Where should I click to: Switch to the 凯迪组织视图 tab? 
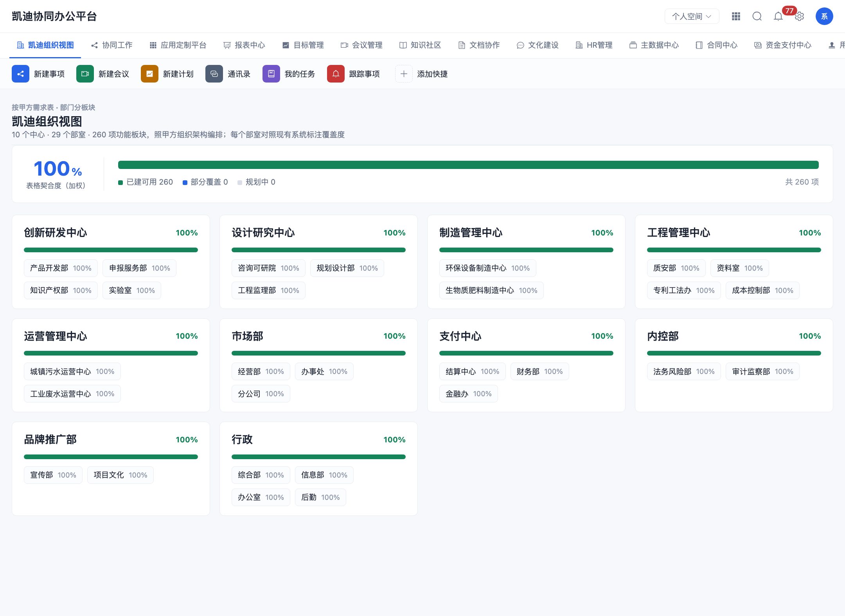[45, 45]
